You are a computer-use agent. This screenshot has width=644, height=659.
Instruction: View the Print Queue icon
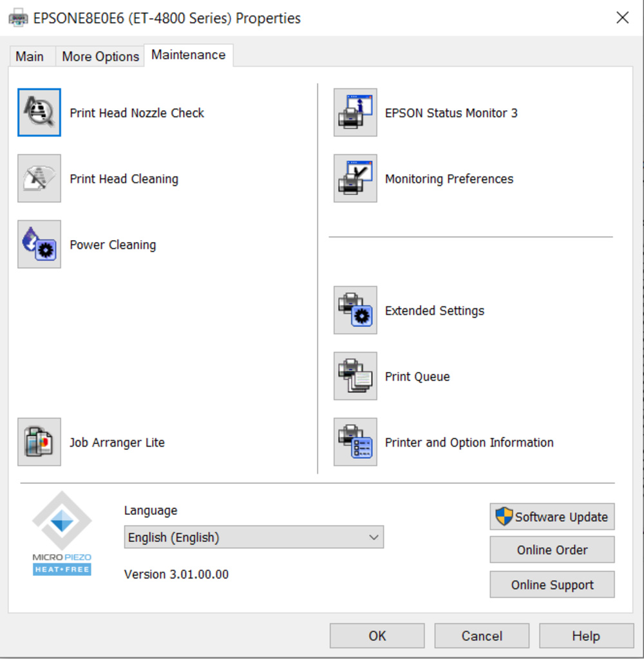(x=355, y=376)
